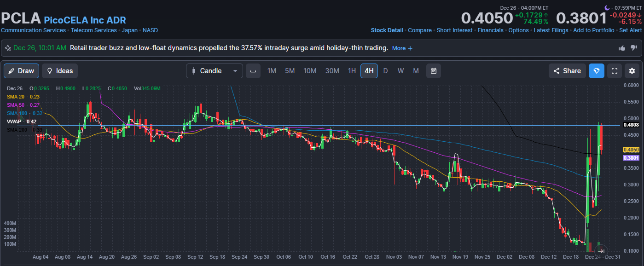Open Telecom Services industry link

[x=93, y=30]
